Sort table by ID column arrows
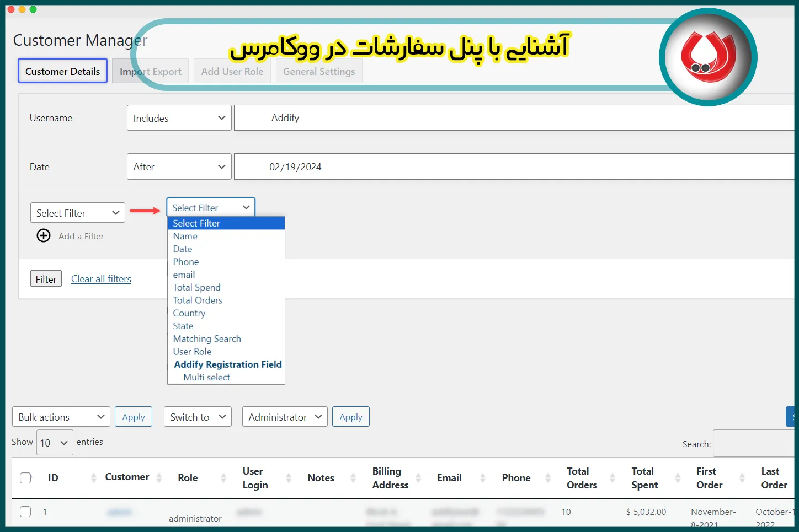799x532 pixels. pyautogui.click(x=93, y=478)
